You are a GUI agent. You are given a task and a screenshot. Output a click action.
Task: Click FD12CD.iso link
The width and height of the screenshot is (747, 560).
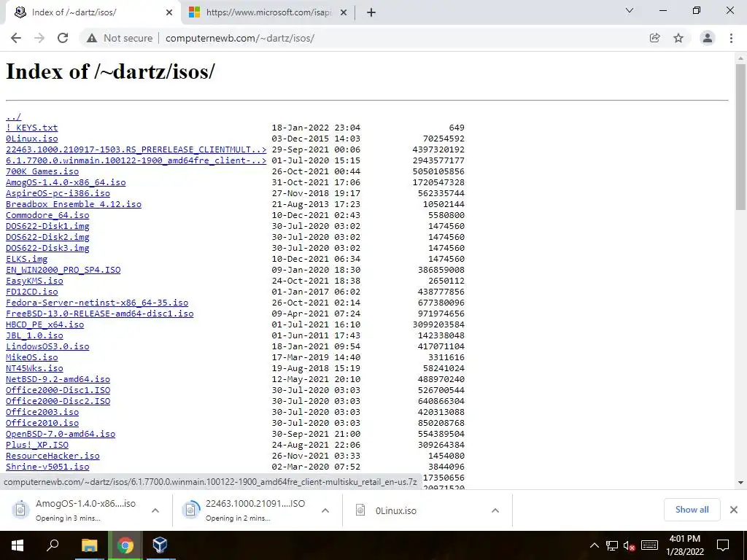(32, 292)
